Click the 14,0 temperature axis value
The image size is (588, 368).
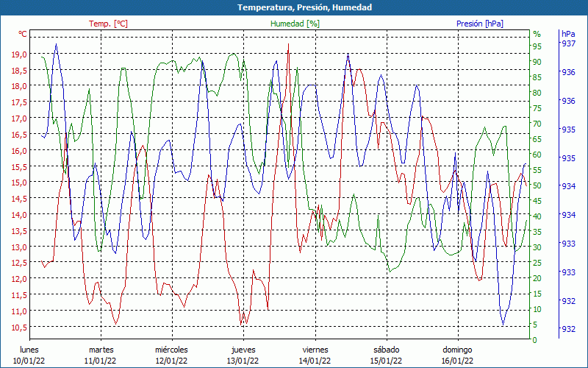click(19, 215)
